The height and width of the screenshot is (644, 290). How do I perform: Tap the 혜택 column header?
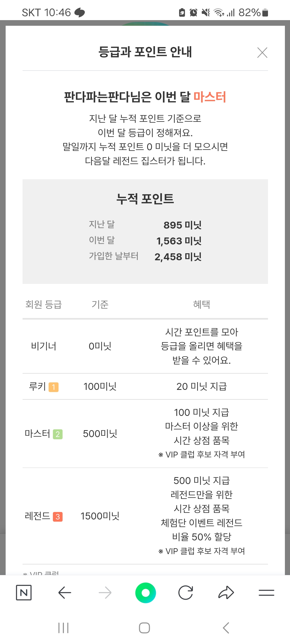pos(201,305)
